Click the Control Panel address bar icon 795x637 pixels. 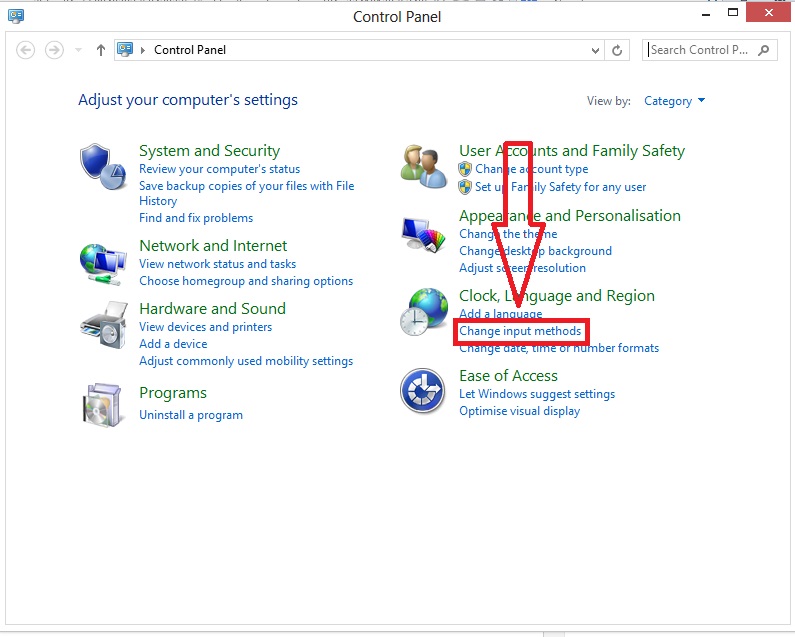(x=125, y=49)
